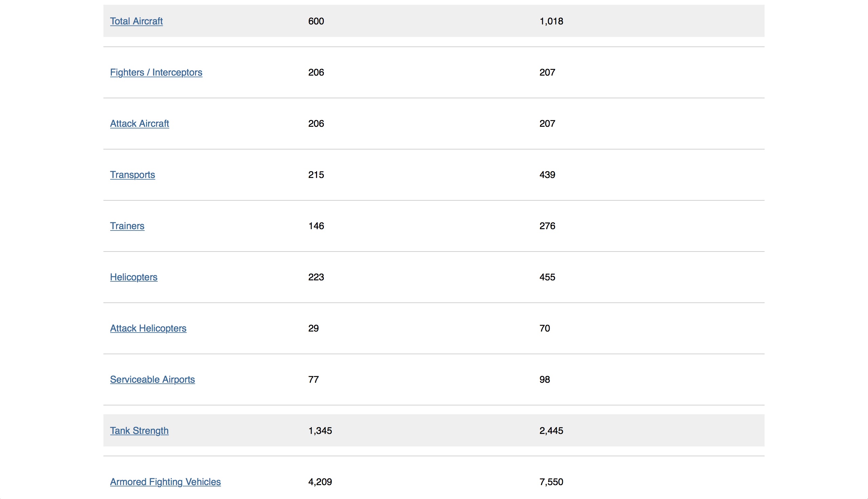Click the 1,018 total aircraft value
This screenshot has height=499, width=868.
(x=551, y=21)
